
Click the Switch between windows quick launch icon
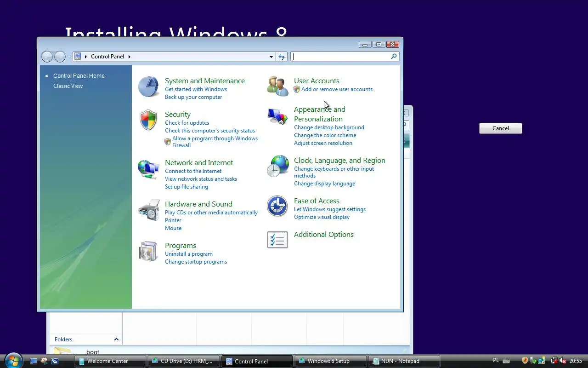(54, 361)
